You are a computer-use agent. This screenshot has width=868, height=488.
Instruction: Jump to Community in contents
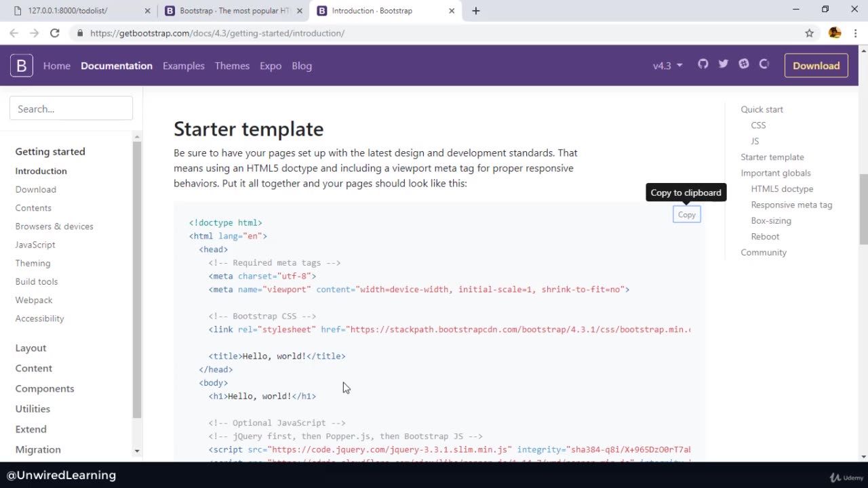pos(764,252)
